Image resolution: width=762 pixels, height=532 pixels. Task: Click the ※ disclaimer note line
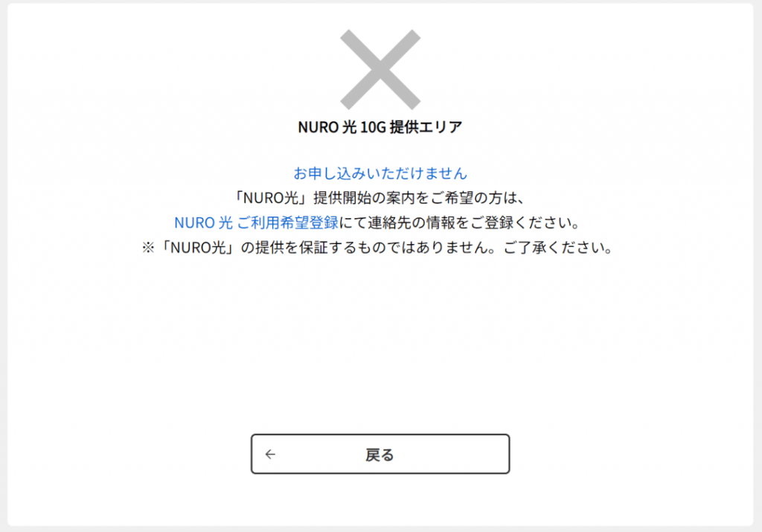point(377,247)
